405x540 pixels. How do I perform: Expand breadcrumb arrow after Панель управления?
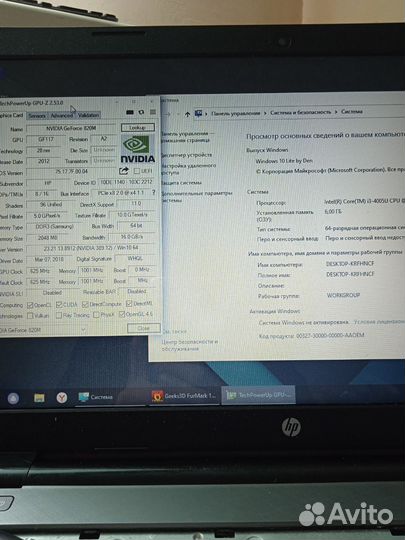click(266, 113)
